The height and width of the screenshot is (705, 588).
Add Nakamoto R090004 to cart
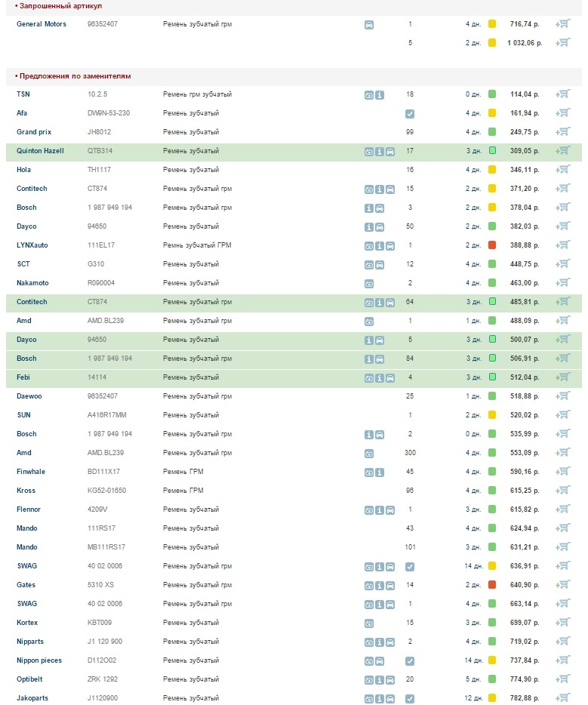[563, 283]
